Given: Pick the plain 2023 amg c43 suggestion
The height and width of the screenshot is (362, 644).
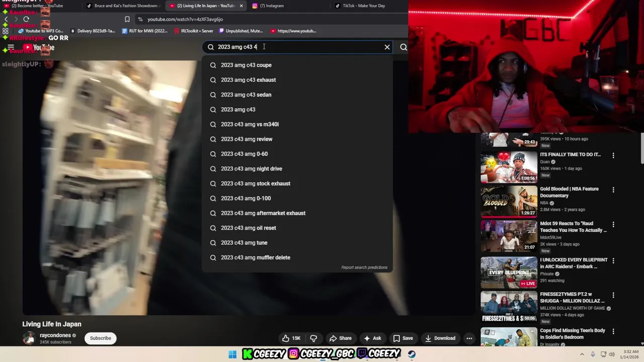Looking at the screenshot, I should (297, 110).
